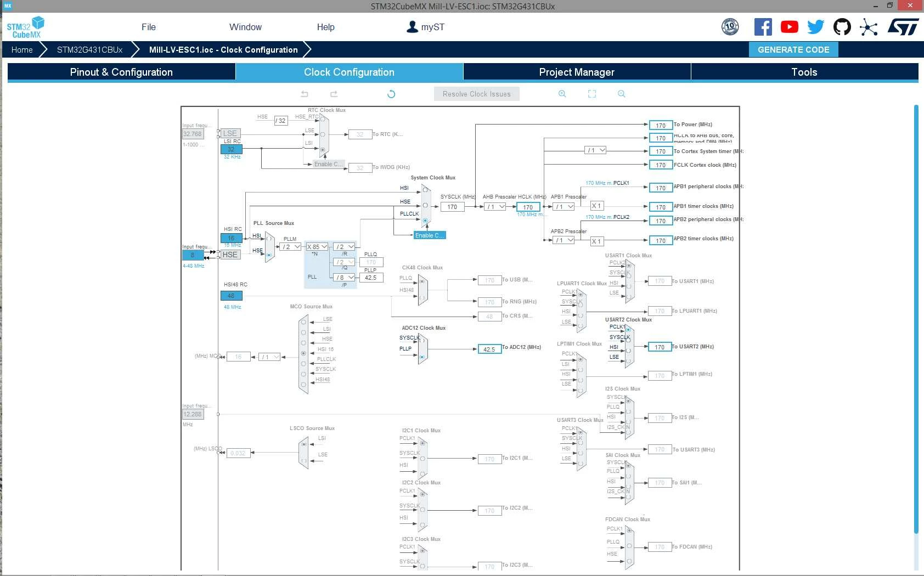The image size is (924, 576).
Task: Select PCLK1 in USART2 Clock Mux
Action: pos(628,330)
